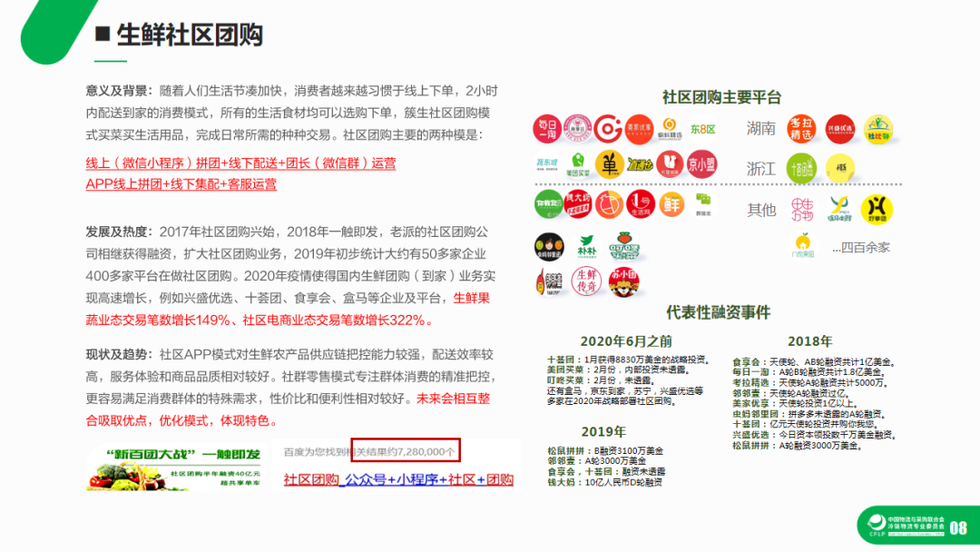
Task: Click the line 钱大妈：10亿人民币D轮融资
Action: coord(605,482)
